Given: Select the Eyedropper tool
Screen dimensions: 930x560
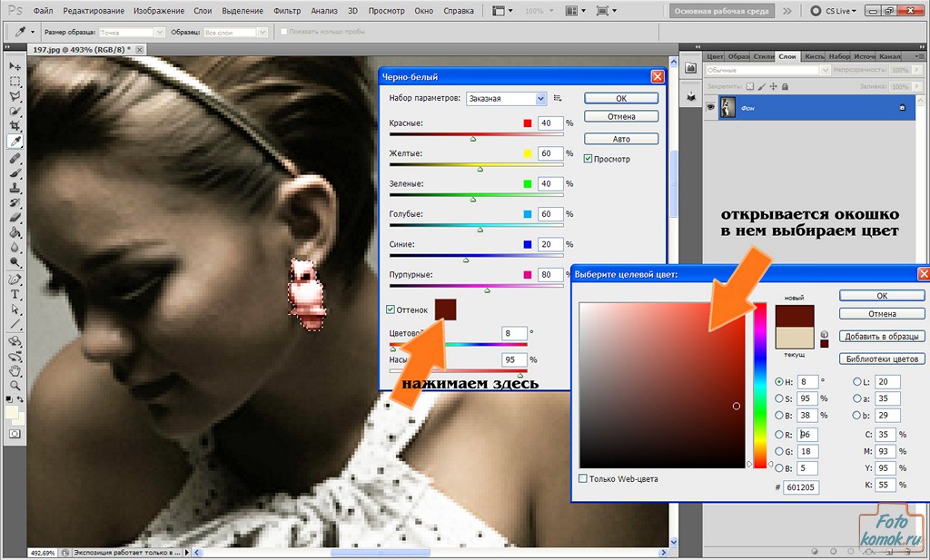Looking at the screenshot, I should [15, 142].
